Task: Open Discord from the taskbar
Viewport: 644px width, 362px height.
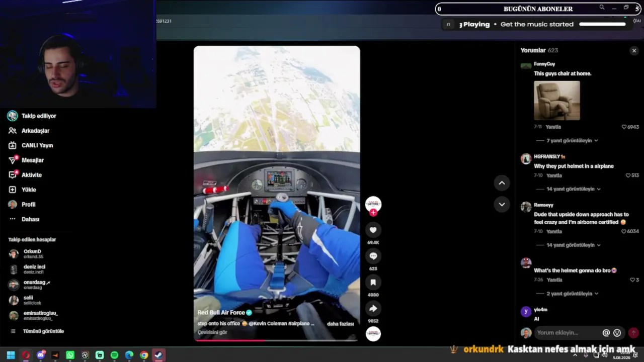Action: tap(41, 355)
